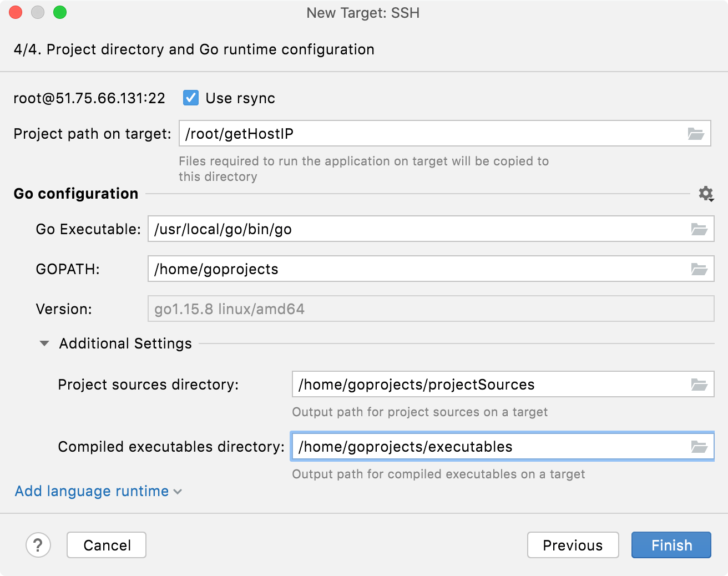Open runtime options via the chevron arrow
728x576 pixels.
[x=177, y=492]
